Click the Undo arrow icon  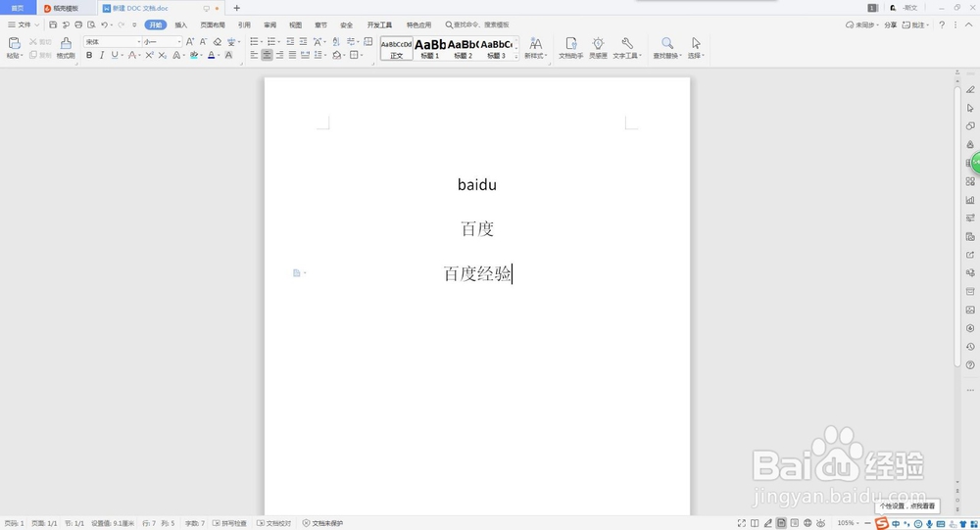pyautogui.click(x=105, y=25)
